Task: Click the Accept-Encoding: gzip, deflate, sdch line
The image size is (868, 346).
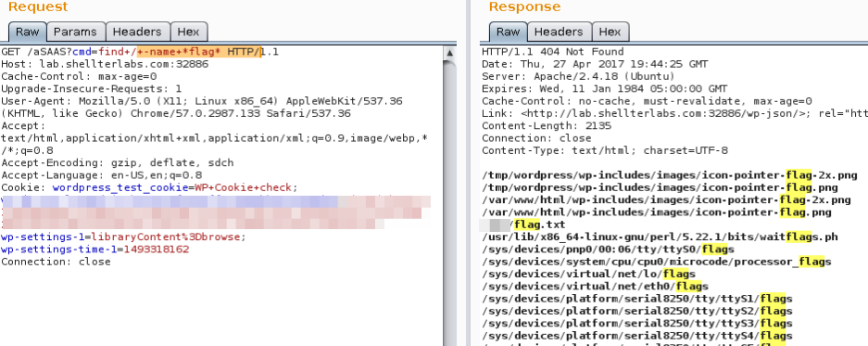Action: (118, 163)
